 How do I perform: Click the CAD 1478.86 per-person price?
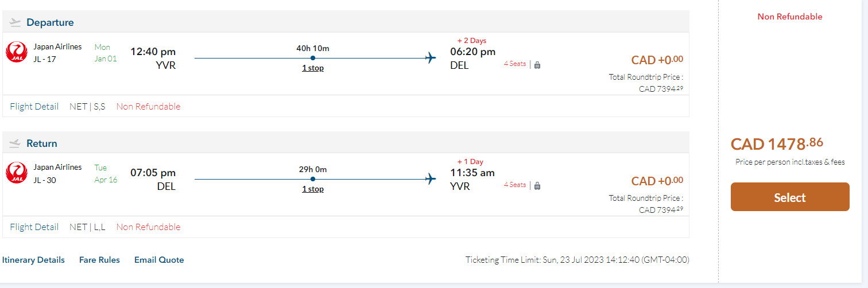(777, 143)
